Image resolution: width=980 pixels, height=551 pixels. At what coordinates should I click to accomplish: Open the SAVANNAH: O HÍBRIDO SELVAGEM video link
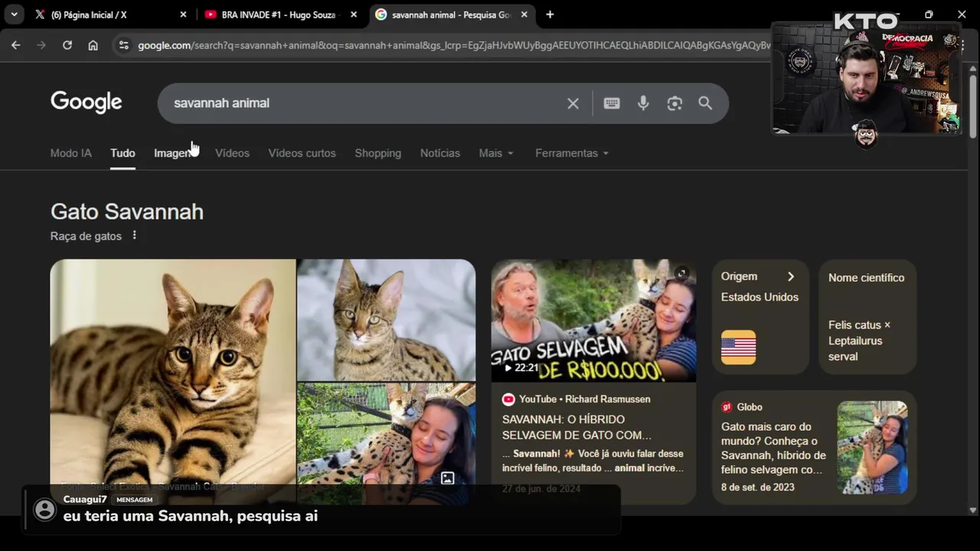[x=577, y=427]
